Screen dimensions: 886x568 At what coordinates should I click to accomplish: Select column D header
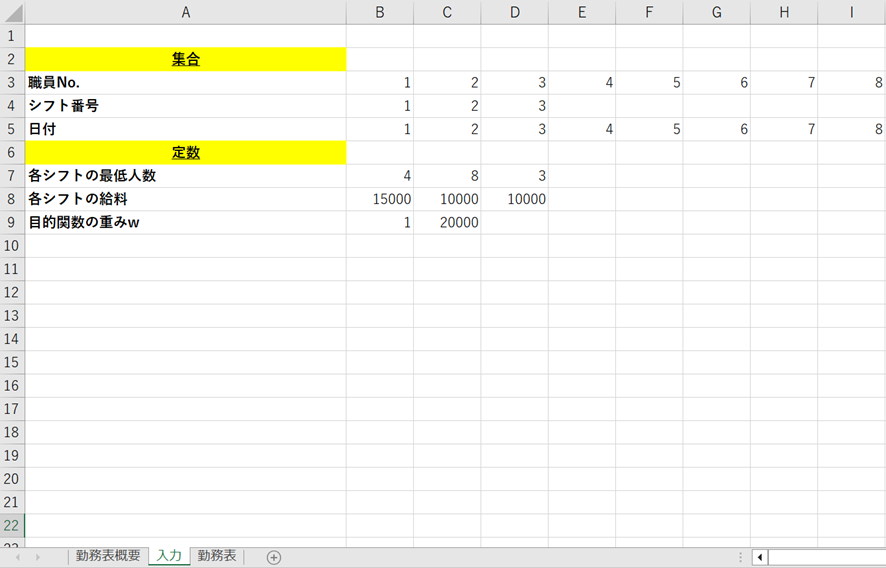tap(514, 12)
